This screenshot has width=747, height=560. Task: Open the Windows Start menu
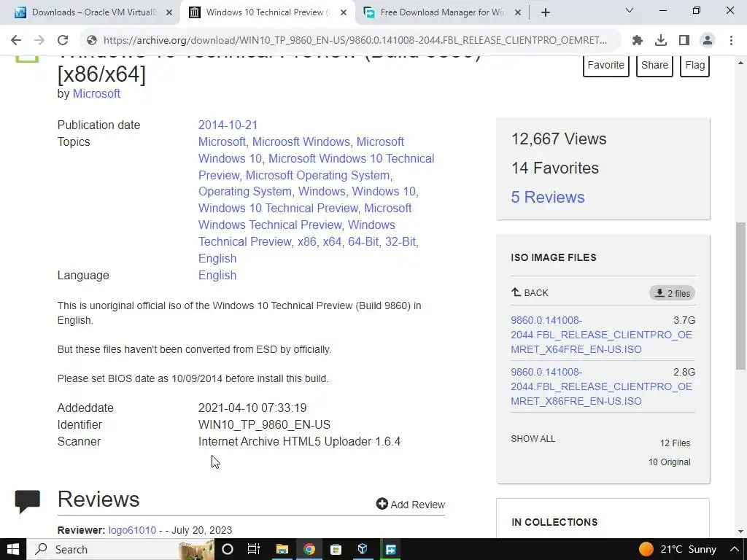pyautogui.click(x=12, y=549)
